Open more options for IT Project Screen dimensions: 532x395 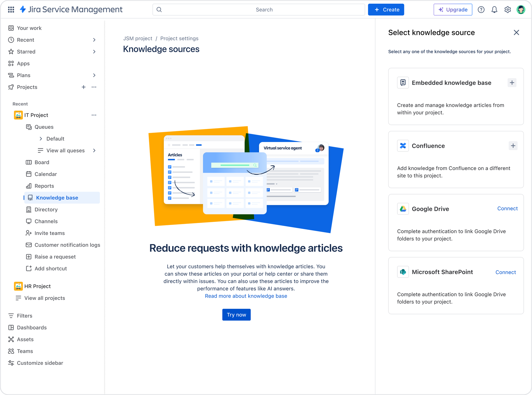click(94, 115)
